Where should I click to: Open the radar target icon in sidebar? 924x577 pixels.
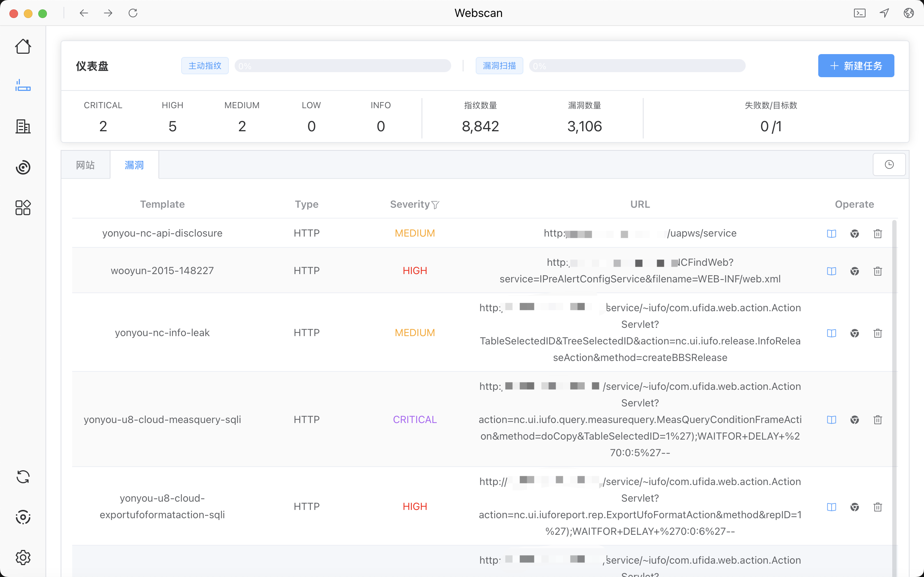(x=23, y=167)
